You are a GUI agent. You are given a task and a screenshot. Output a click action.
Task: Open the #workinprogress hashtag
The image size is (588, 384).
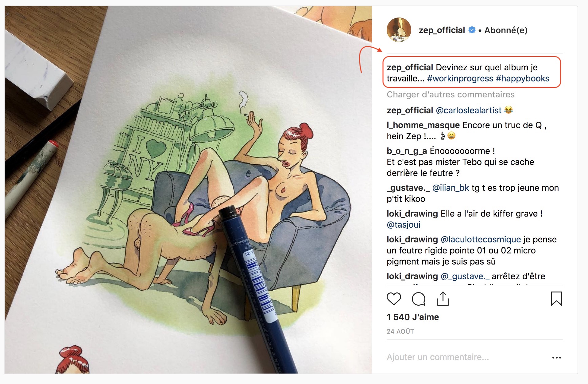(460, 78)
